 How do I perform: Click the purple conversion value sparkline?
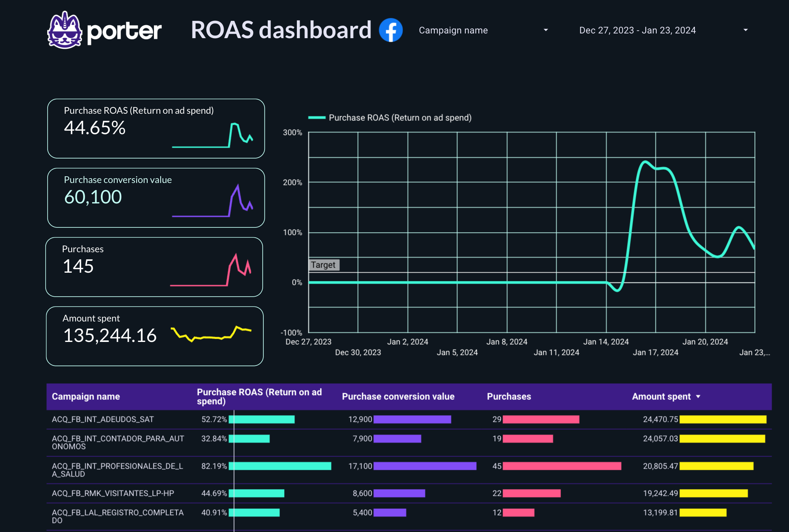pos(213,201)
